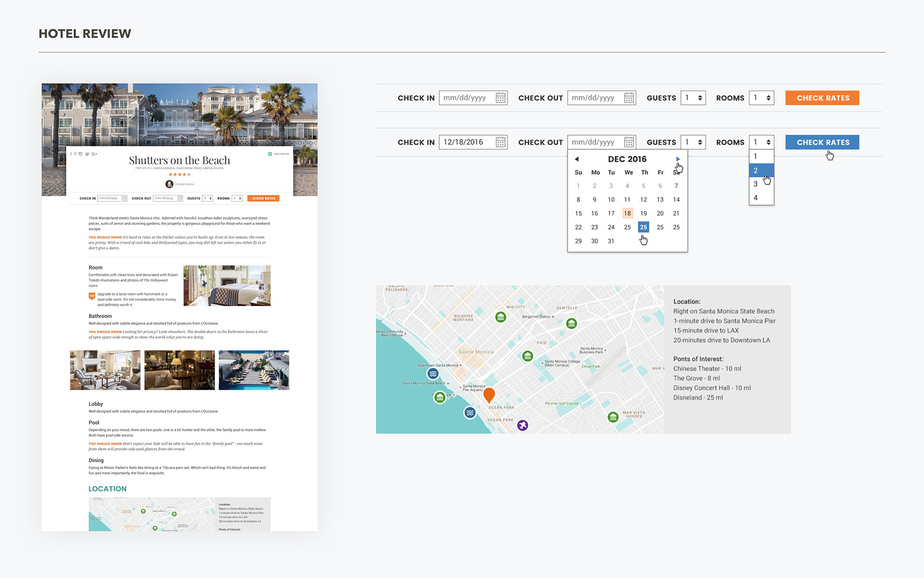Click green museum pin near Mar Vista Houses
Screen dimensions: 924x578
point(613,417)
